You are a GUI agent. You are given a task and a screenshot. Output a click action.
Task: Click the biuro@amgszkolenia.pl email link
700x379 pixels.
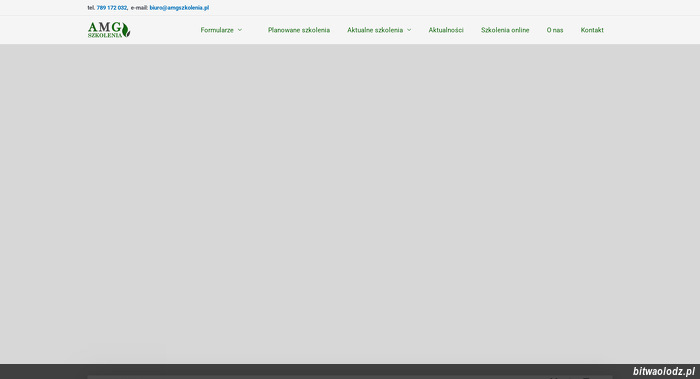179,8
